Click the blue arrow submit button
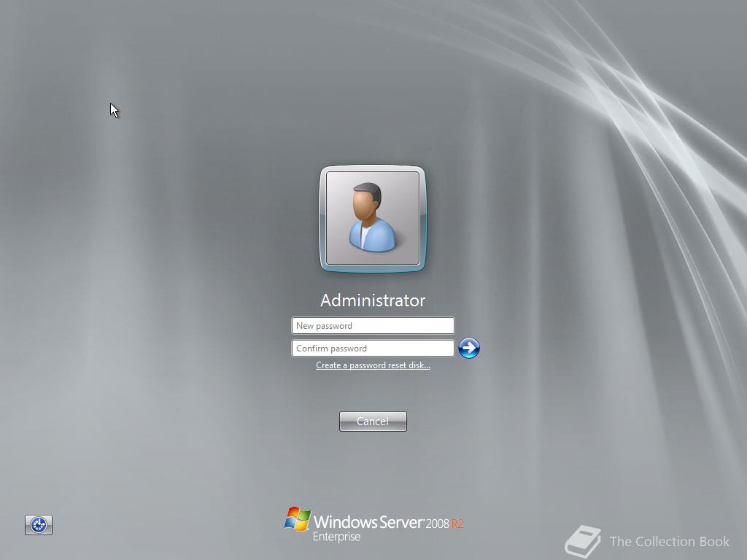 (469, 348)
